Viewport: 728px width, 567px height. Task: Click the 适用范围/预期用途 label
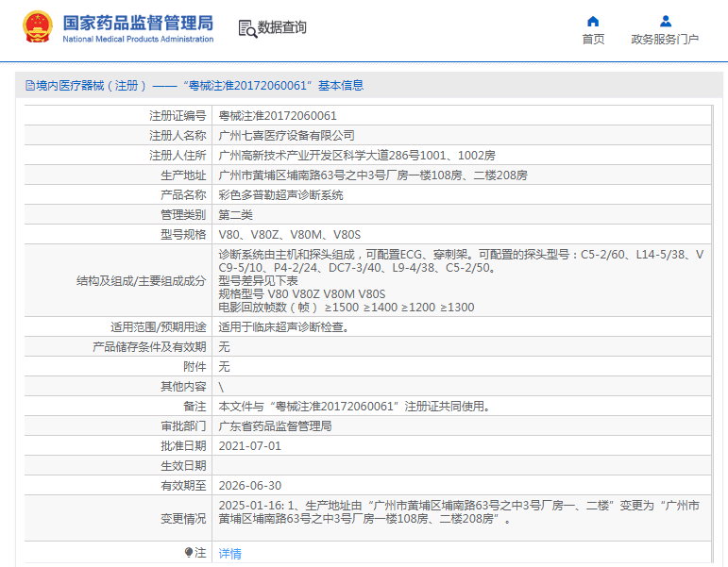click(x=158, y=327)
